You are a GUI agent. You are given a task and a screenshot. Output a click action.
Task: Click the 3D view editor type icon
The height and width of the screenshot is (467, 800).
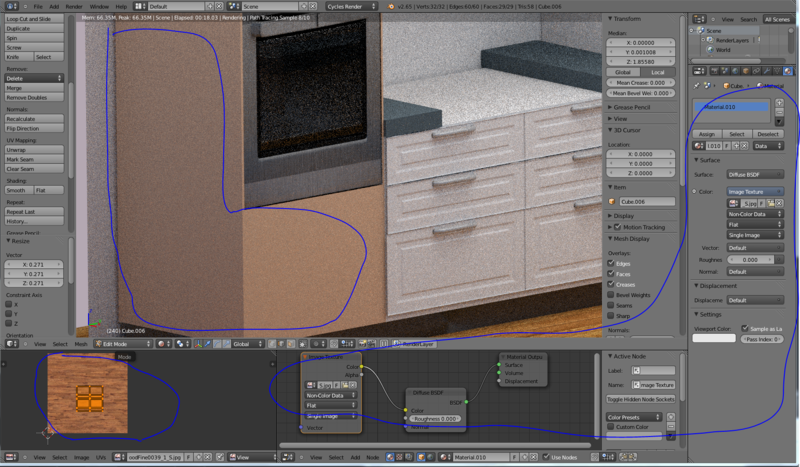point(12,344)
